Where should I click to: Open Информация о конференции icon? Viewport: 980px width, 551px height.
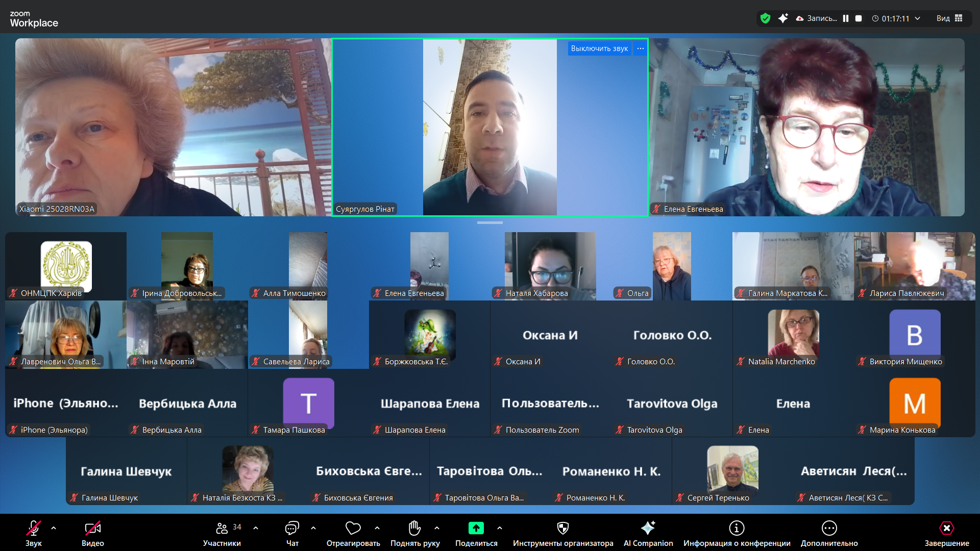(737, 528)
